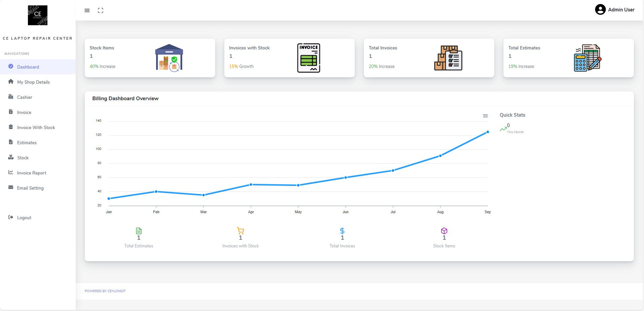Click the Invoice navigation entry

(24, 112)
